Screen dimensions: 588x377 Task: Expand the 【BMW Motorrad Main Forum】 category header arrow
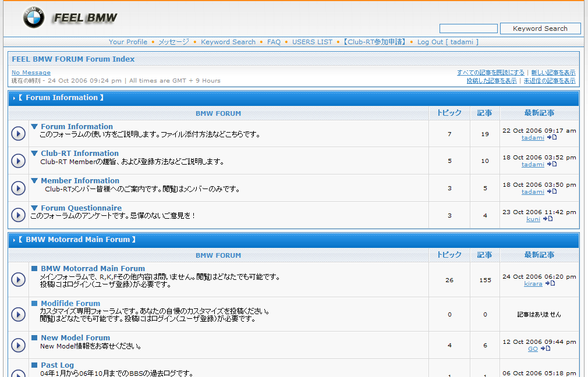14,240
